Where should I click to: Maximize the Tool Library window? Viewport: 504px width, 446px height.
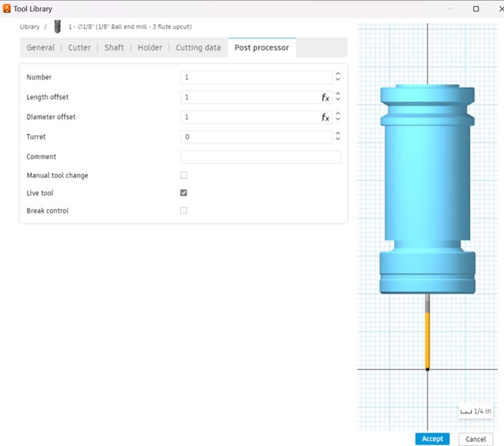[476, 9]
